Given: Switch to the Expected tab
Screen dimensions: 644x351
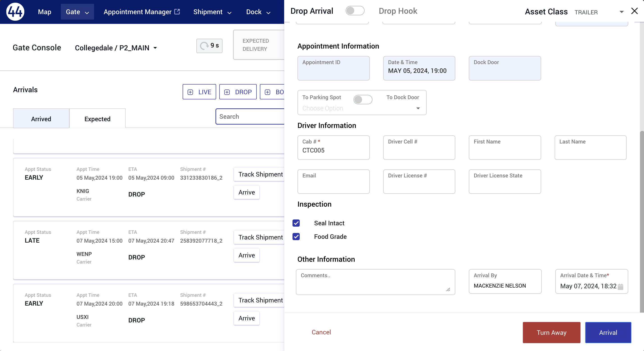Looking at the screenshot, I should (x=98, y=118).
